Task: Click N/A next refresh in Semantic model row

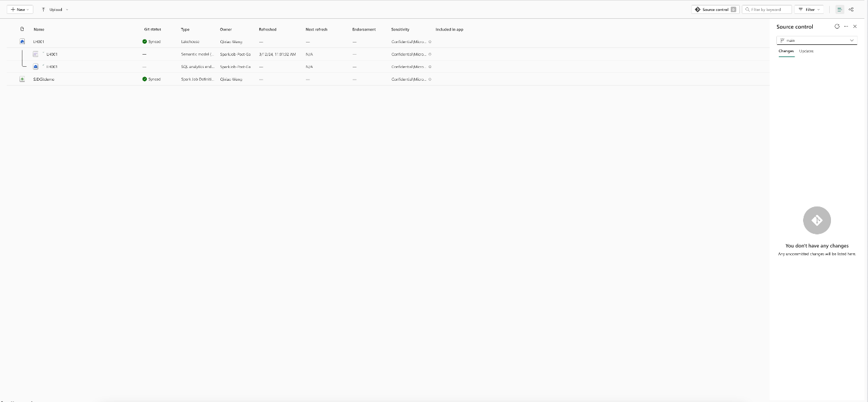Action: [x=309, y=54]
